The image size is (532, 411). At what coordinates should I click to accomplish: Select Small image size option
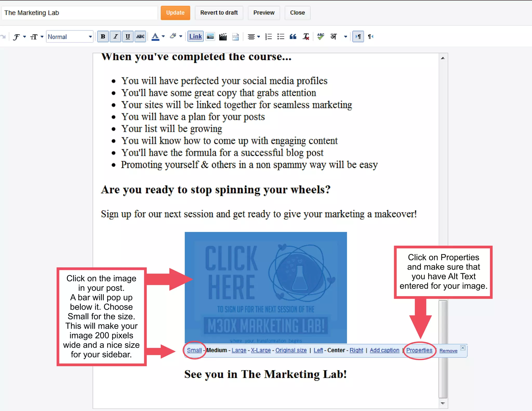(194, 350)
